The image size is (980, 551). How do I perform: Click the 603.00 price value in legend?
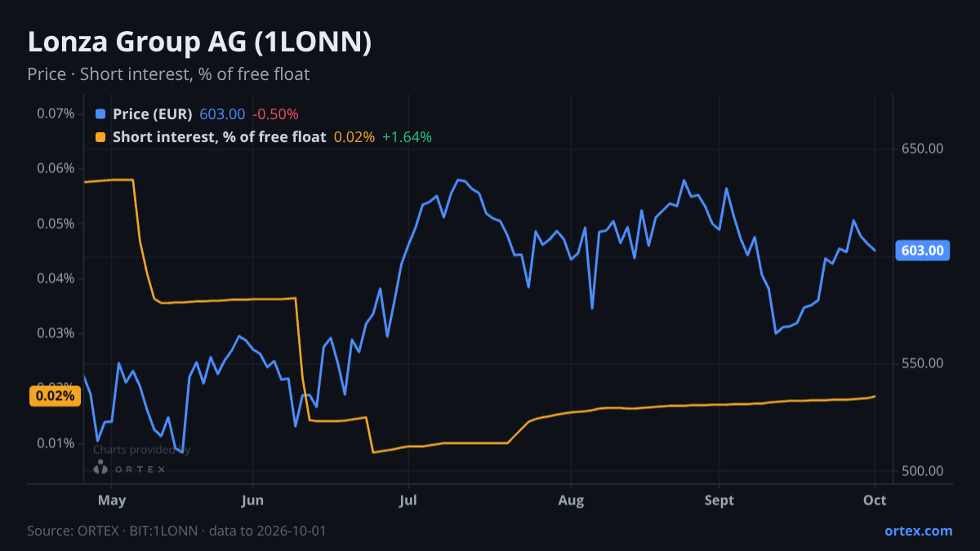pos(222,114)
